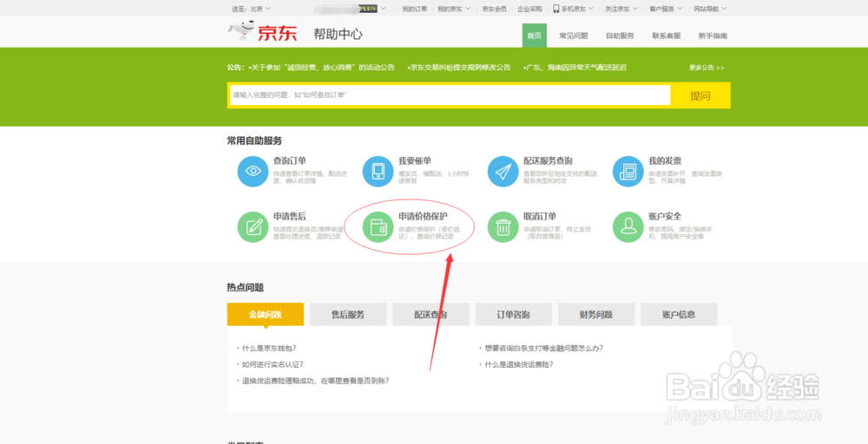This screenshot has width=868, height=444.
Task: Click 更多公告 >> link
Action: click(x=707, y=68)
